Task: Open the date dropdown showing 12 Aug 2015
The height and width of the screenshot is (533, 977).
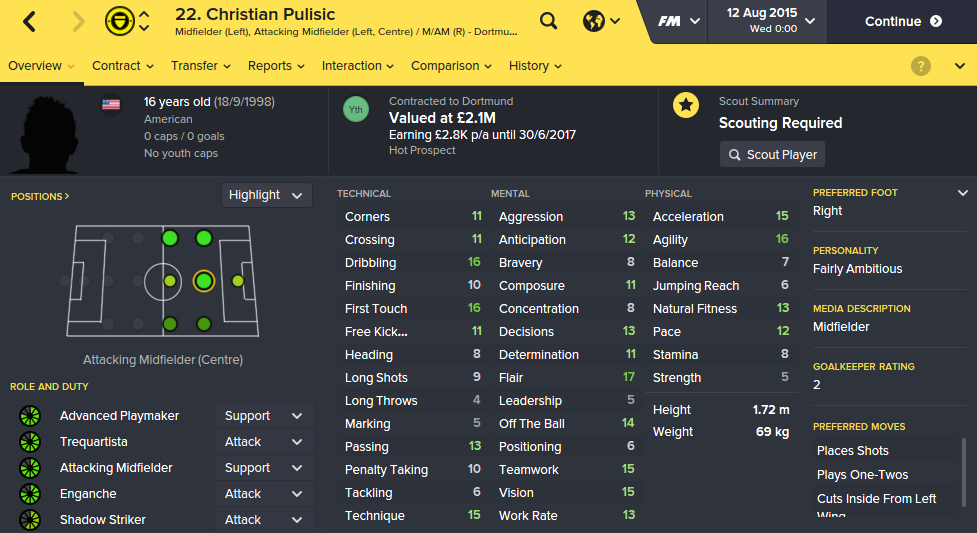Action: pos(771,21)
